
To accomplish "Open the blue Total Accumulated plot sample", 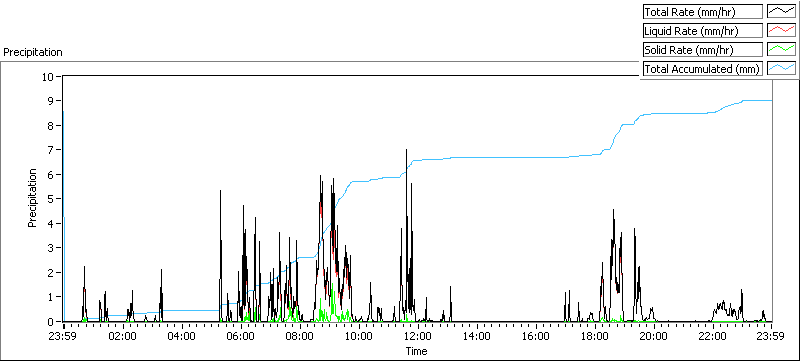I will pos(781,68).
